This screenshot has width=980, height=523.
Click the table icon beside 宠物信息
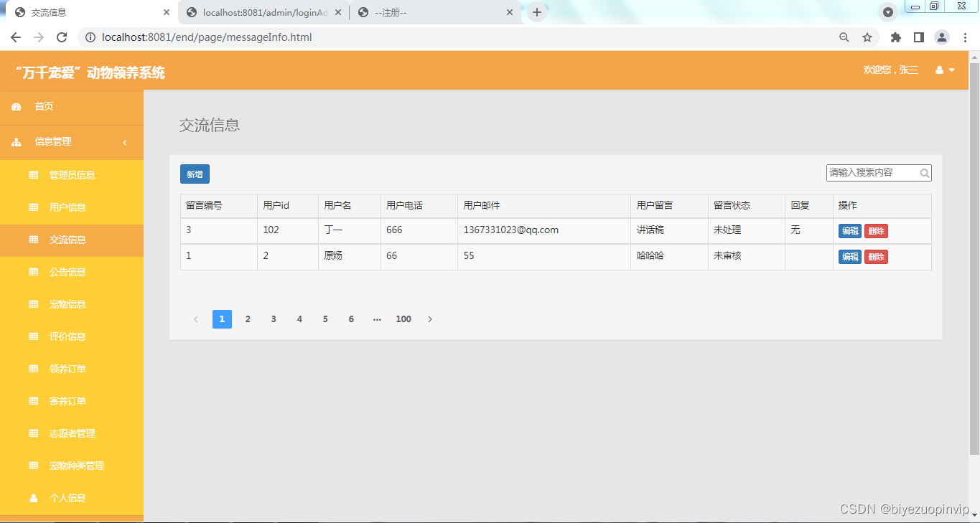click(x=33, y=304)
